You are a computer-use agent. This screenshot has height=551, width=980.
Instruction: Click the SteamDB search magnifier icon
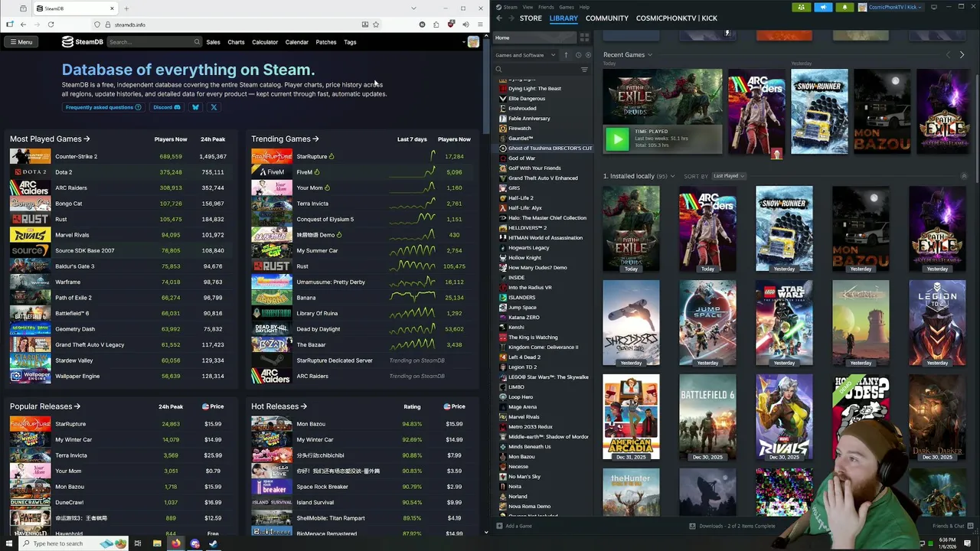[x=197, y=42]
